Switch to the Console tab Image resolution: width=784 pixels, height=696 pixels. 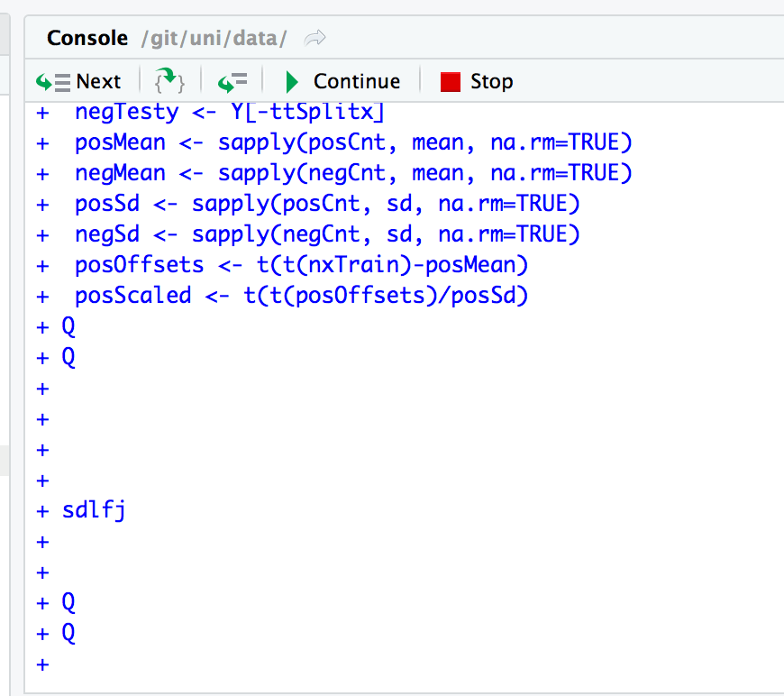tap(87, 38)
